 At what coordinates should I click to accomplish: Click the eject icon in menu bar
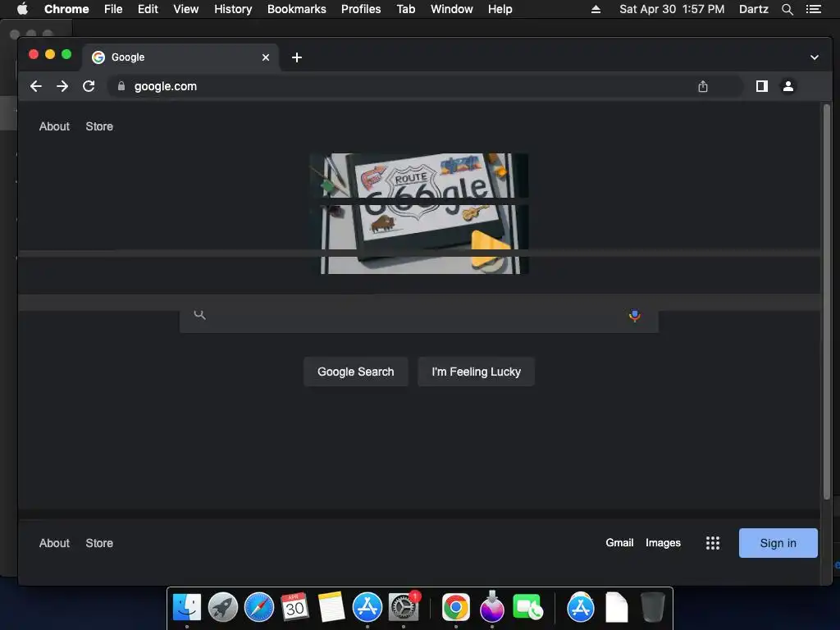[x=596, y=9]
